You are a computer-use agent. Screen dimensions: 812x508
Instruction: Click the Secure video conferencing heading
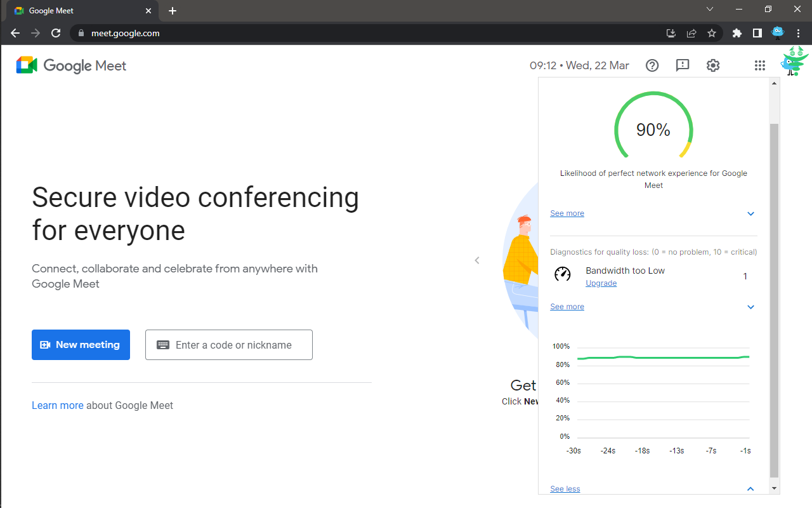[195, 214]
